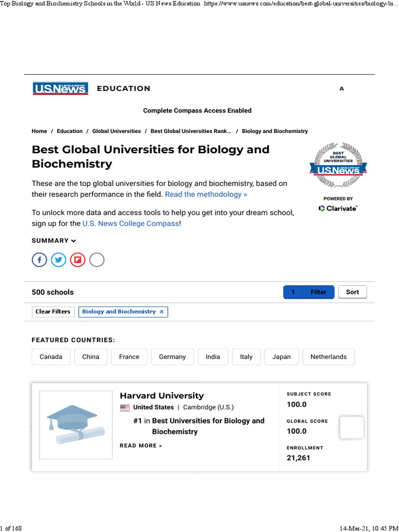The height and width of the screenshot is (532, 399).
Task: Open Biology and Biochemistry breadcrumb
Action: click(x=275, y=131)
